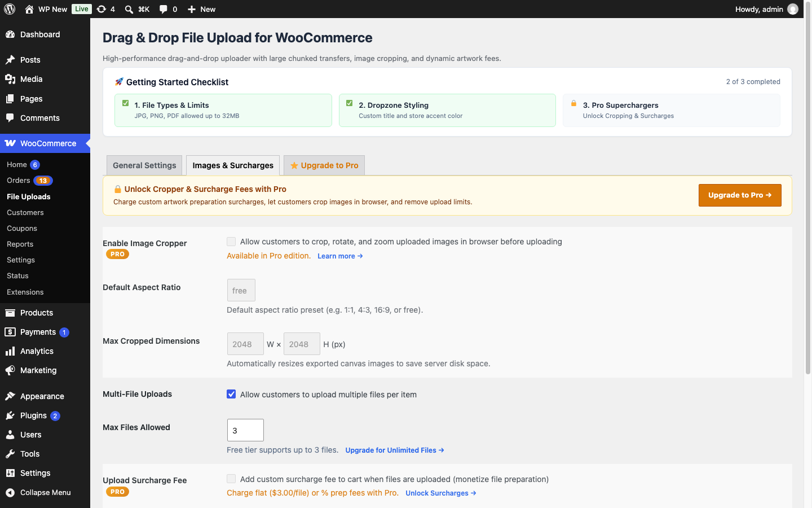
Task: Click the Payments dollar icon
Action: (x=10, y=332)
